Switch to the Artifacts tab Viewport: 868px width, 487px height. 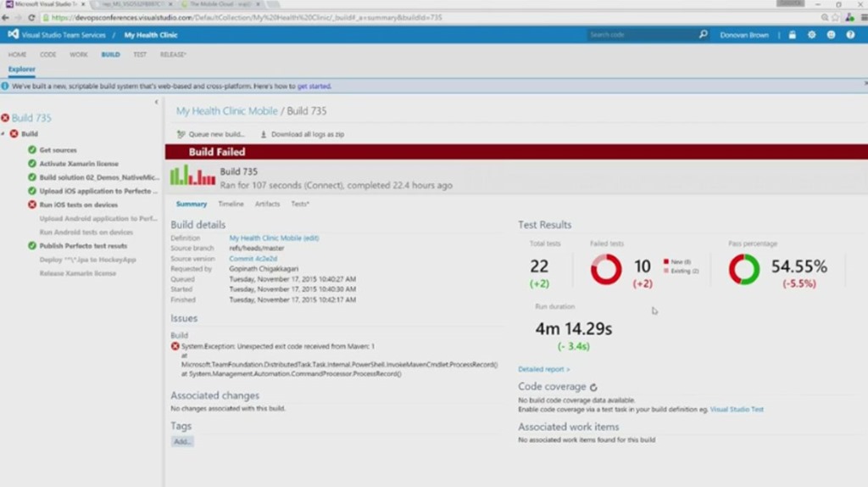pos(267,204)
